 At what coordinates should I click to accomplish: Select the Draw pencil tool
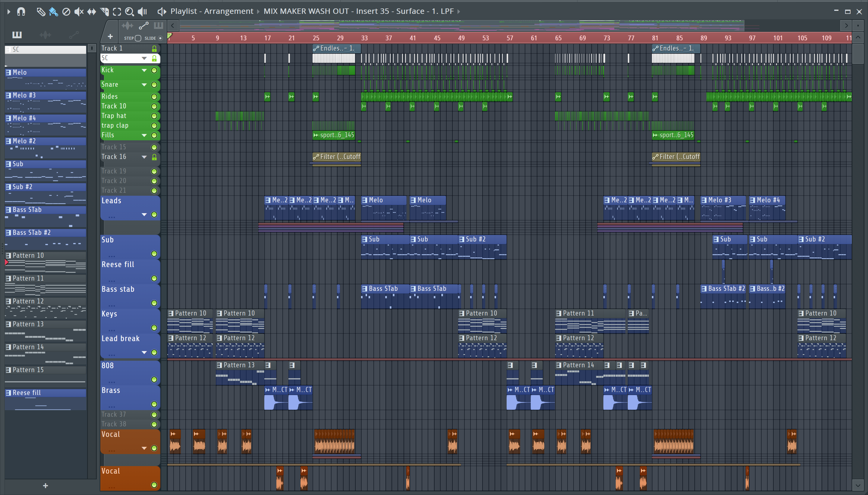(41, 12)
